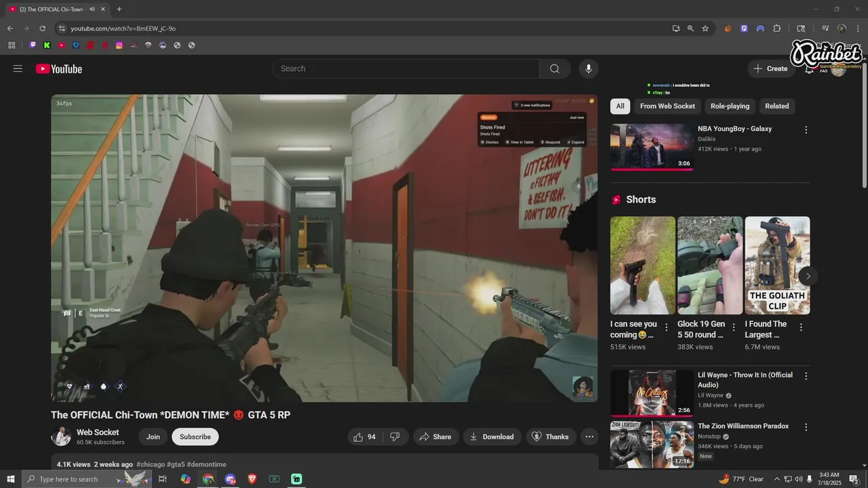The width and height of the screenshot is (868, 488).
Task: Open menu for 'I Found The Largest' short
Action: click(801, 327)
